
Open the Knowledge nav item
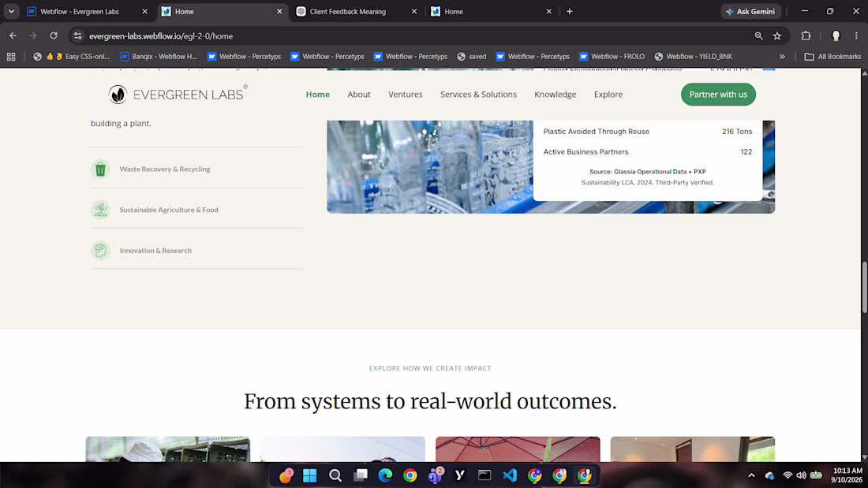pyautogui.click(x=556, y=95)
